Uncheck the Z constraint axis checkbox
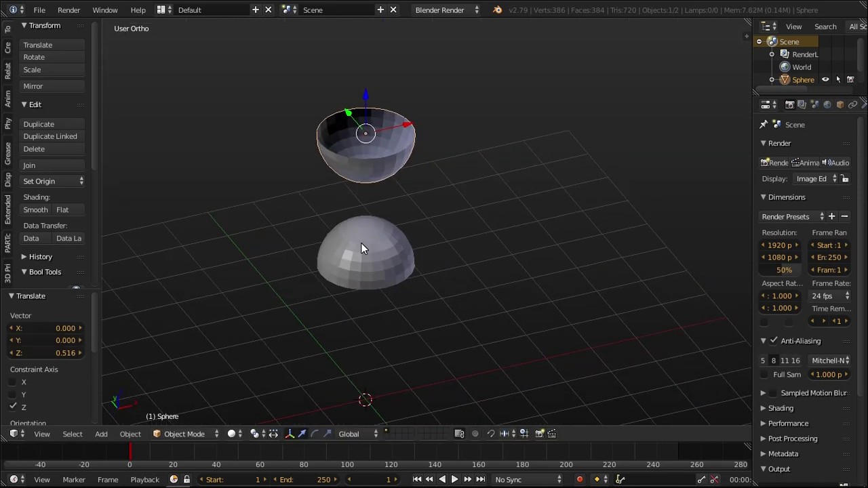Screen dimensions: 868x488 (13, 407)
